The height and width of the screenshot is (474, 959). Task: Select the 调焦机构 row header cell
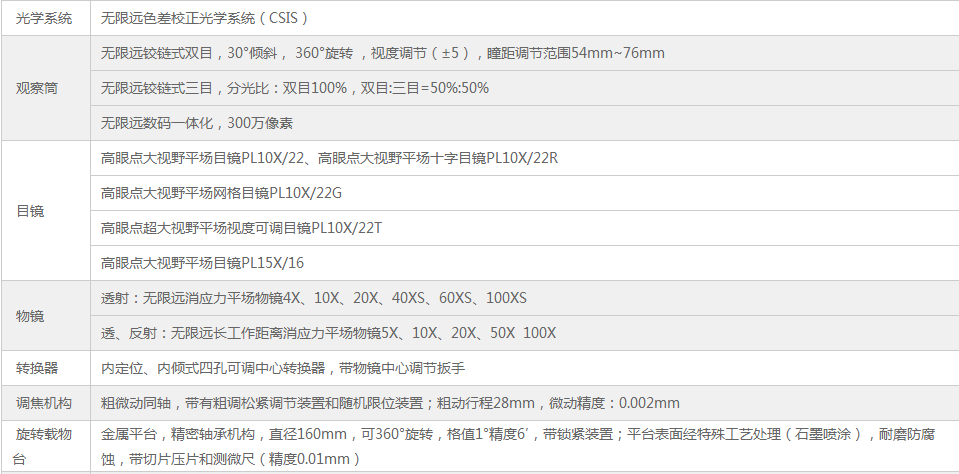(45, 403)
